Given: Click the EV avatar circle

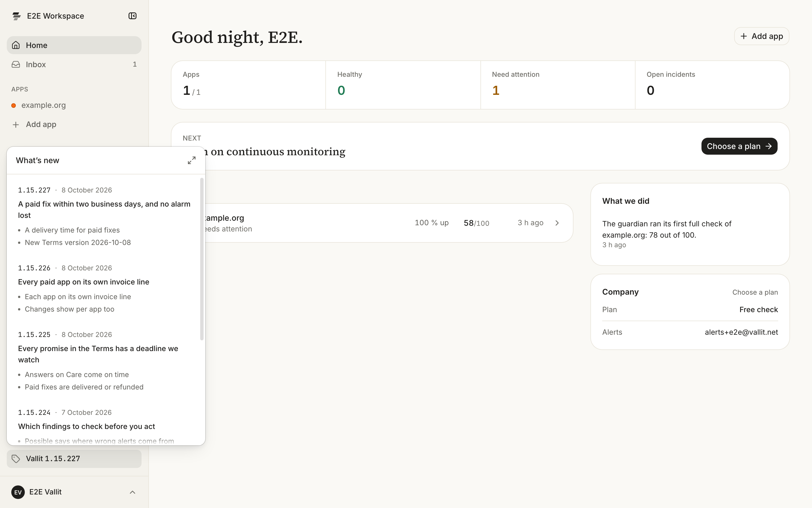Looking at the screenshot, I should coord(18,492).
